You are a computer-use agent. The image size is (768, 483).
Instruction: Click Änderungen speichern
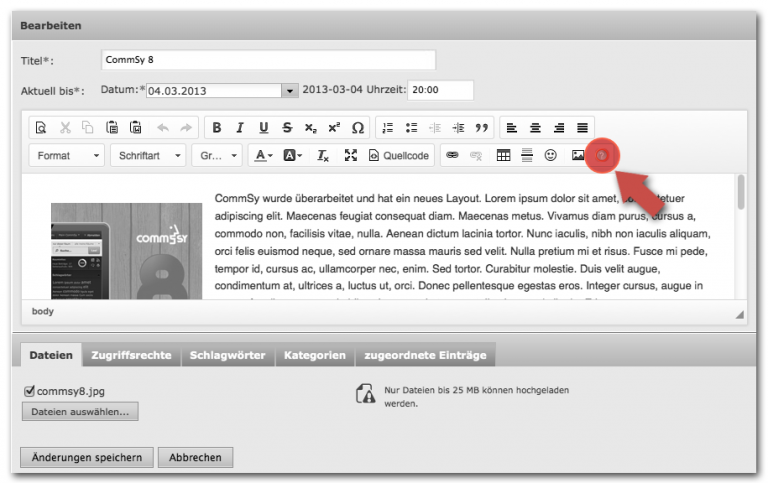(87, 457)
